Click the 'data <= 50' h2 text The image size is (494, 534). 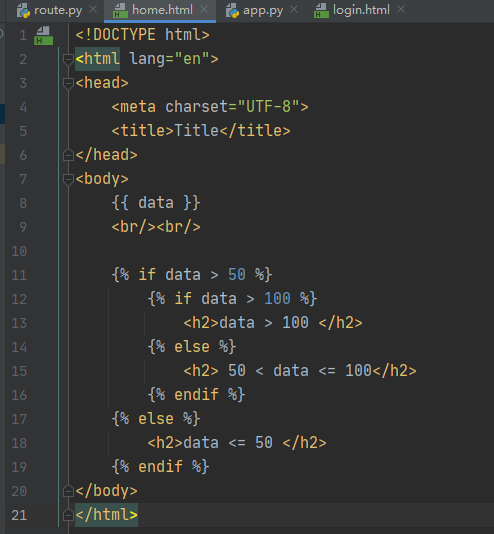click(228, 443)
